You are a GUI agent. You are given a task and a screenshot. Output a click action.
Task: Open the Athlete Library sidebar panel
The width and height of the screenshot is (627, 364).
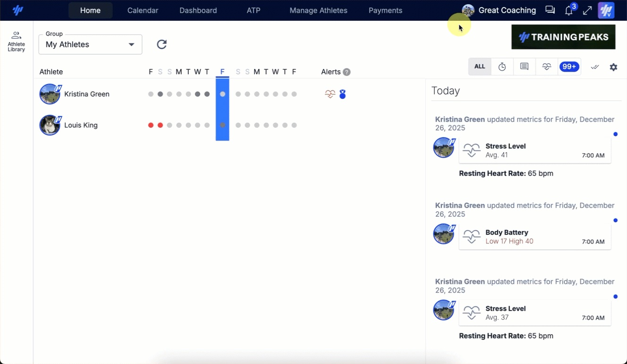coord(16,41)
